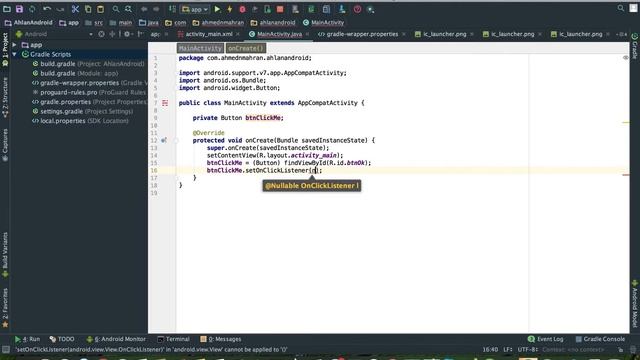Select local.properties in project tree
Screen dimensions: 640x360
(80, 121)
